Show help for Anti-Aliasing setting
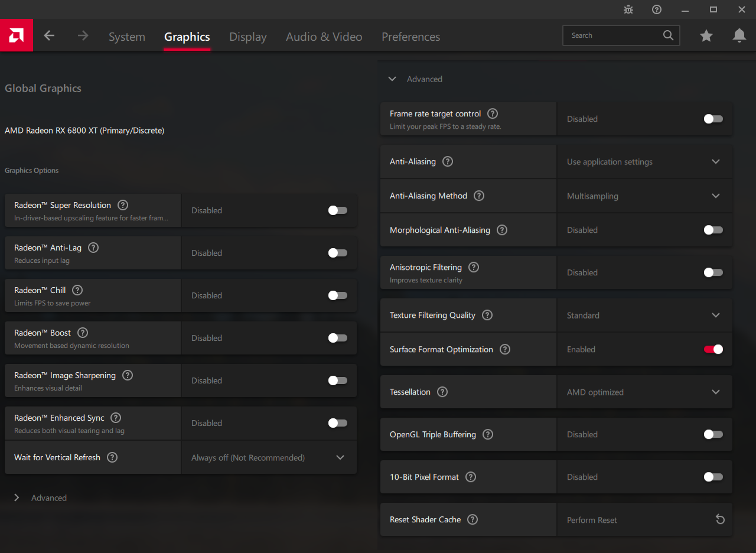Image resolution: width=756 pixels, height=553 pixels. pyautogui.click(x=448, y=161)
